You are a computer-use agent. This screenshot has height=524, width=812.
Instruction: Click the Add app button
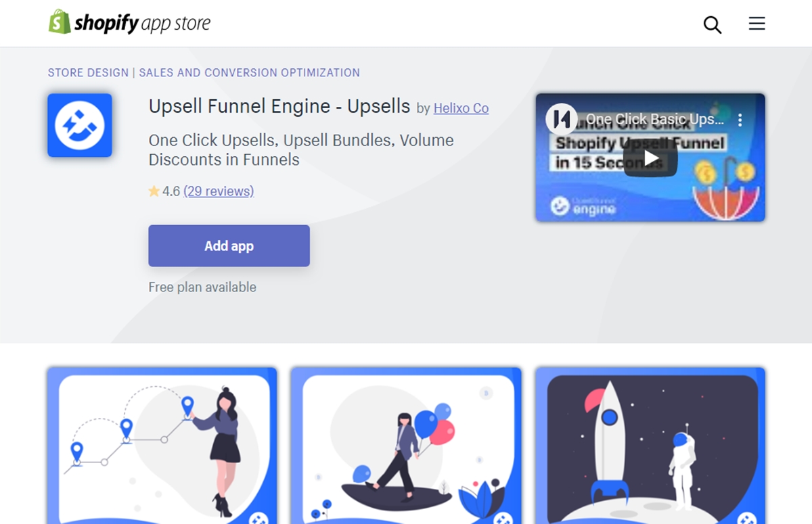tap(229, 246)
